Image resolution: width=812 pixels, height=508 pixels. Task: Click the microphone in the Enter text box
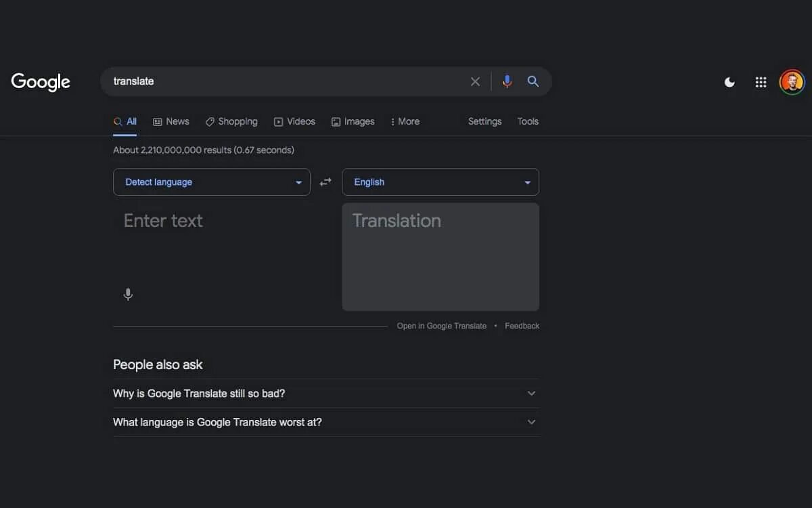click(x=128, y=295)
